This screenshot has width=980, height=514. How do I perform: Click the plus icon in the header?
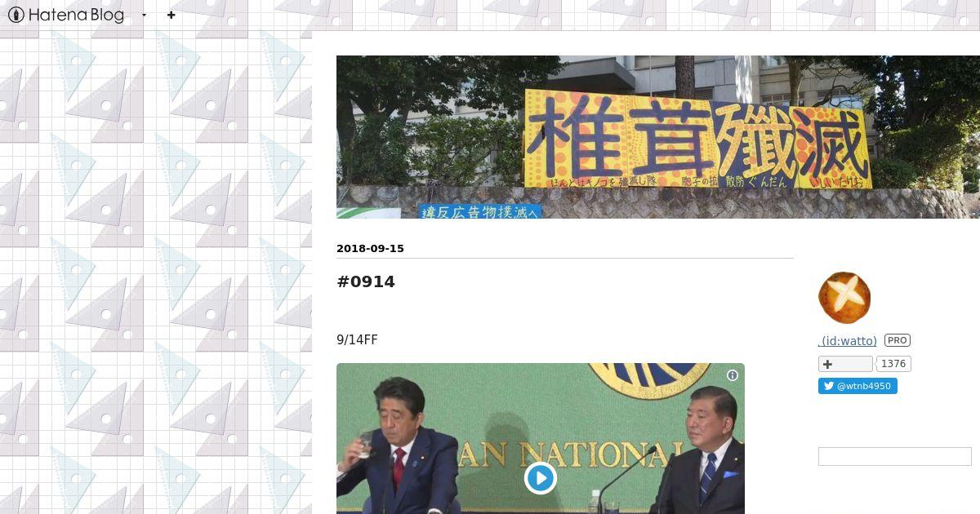tap(171, 15)
